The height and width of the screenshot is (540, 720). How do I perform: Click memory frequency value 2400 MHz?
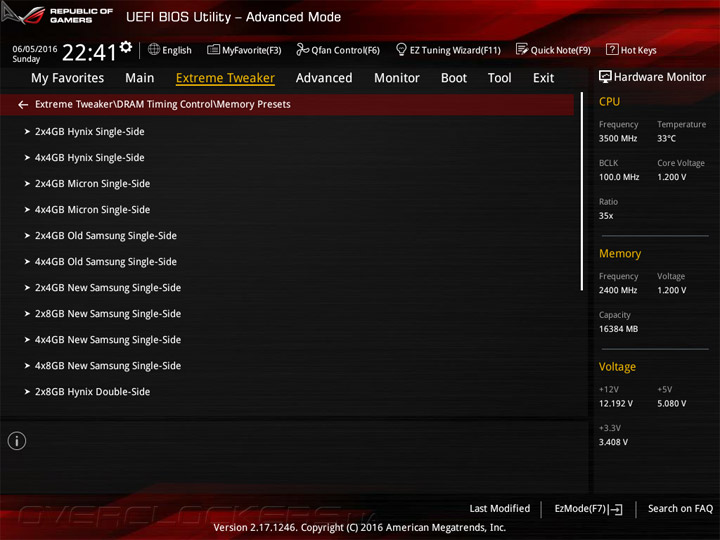click(x=618, y=290)
